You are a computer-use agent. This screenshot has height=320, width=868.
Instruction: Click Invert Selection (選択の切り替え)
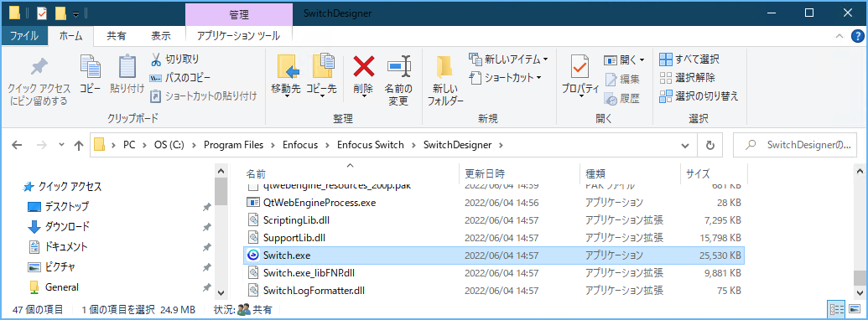pyautogui.click(x=699, y=96)
